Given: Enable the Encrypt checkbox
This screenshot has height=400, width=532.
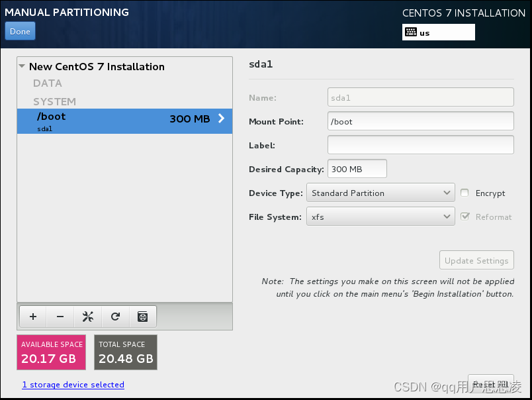Looking at the screenshot, I should 465,193.
